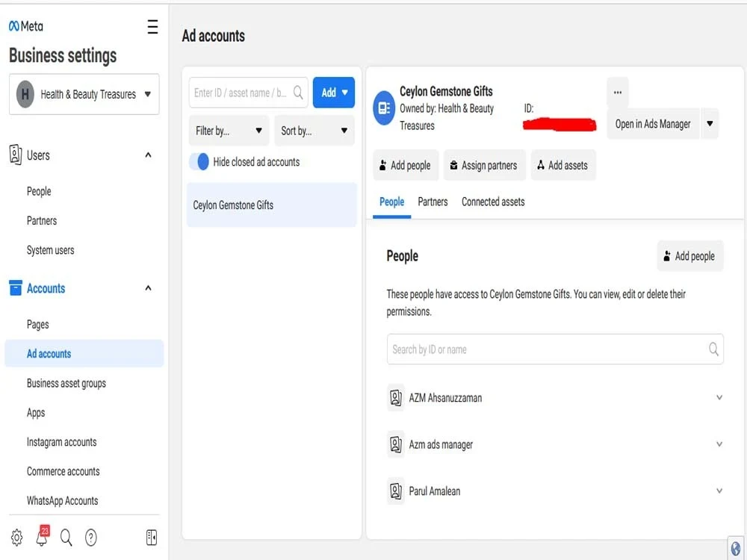Open Pages in the sidebar

(x=37, y=325)
